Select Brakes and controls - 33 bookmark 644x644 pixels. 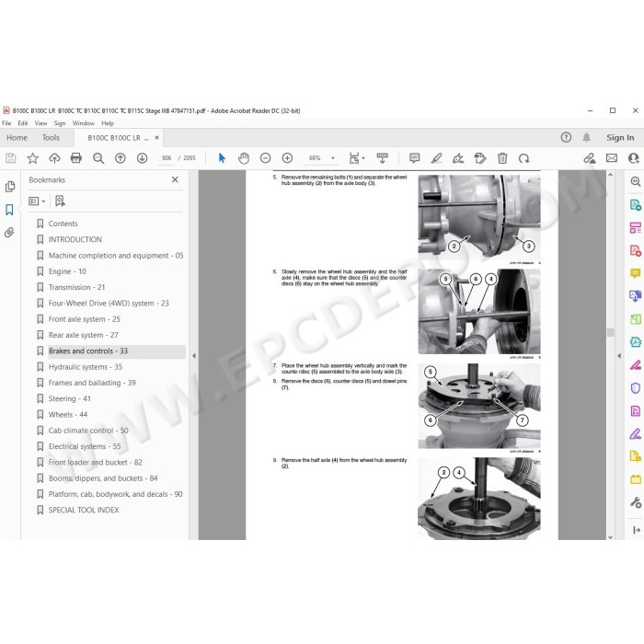pos(88,351)
